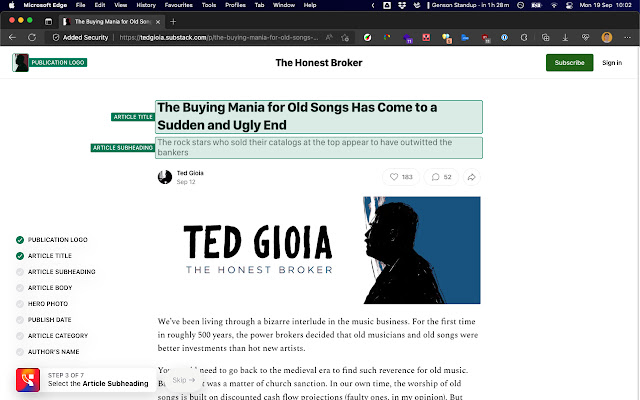Open the Edit menu
Screen dimensions: 640x400
point(100,5)
